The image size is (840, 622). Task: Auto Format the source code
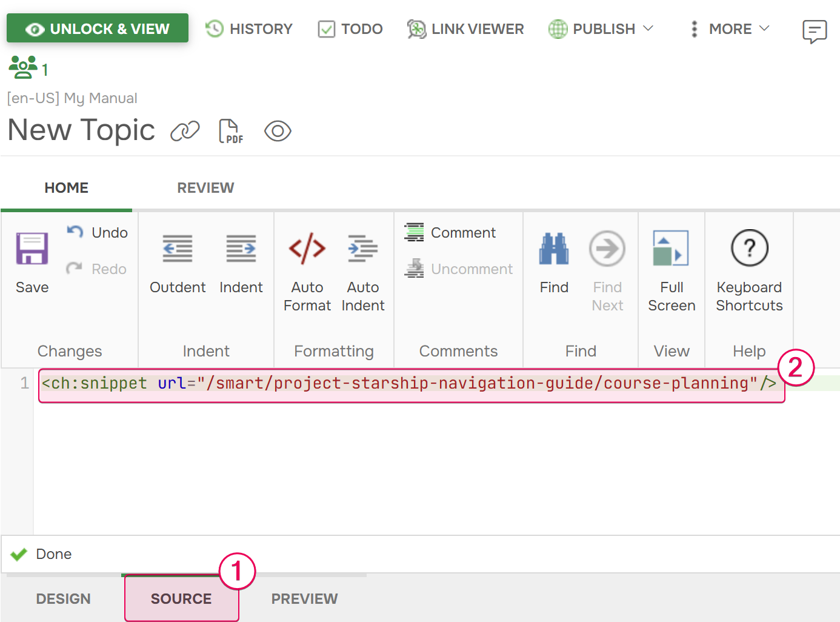(307, 267)
